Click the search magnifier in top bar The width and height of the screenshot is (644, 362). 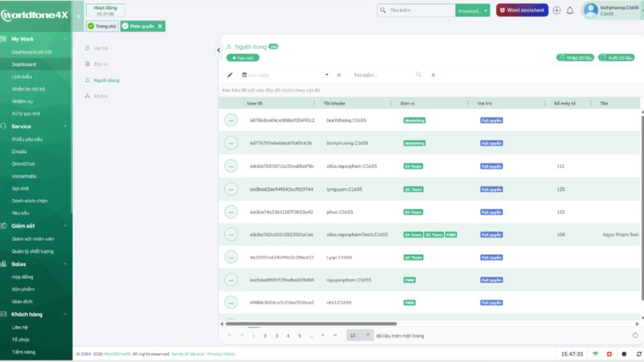[x=383, y=10]
